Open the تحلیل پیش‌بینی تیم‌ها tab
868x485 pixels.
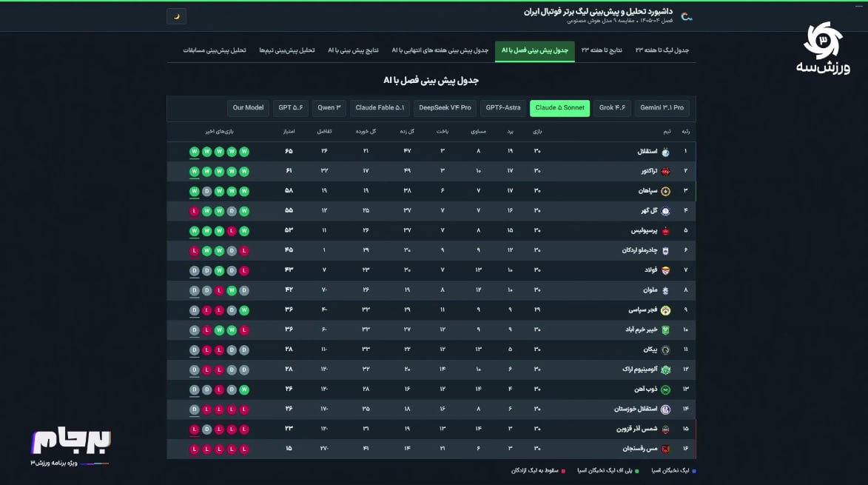tap(287, 50)
